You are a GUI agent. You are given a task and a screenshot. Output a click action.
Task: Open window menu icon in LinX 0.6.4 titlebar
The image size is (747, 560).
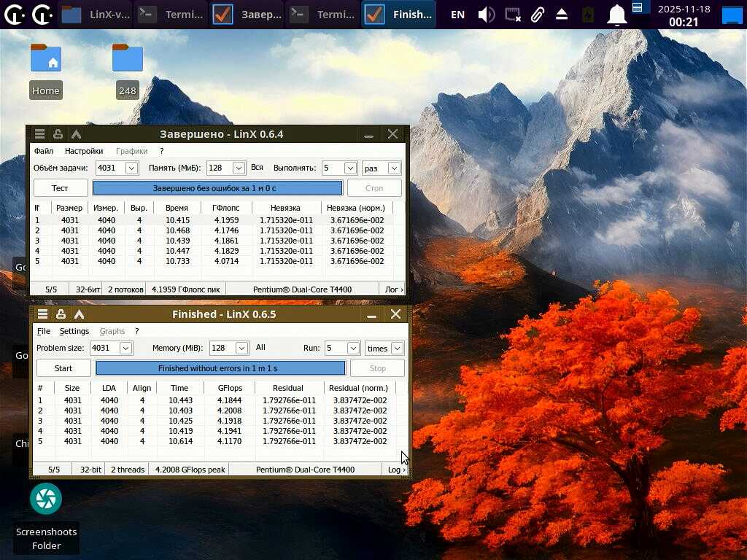40,134
